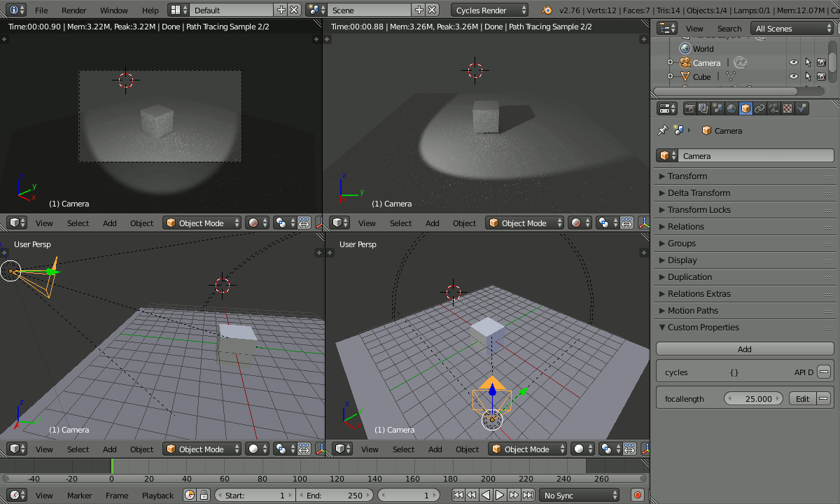Image resolution: width=840 pixels, height=504 pixels.
Task: Open the Render menu
Action: pyautogui.click(x=73, y=10)
